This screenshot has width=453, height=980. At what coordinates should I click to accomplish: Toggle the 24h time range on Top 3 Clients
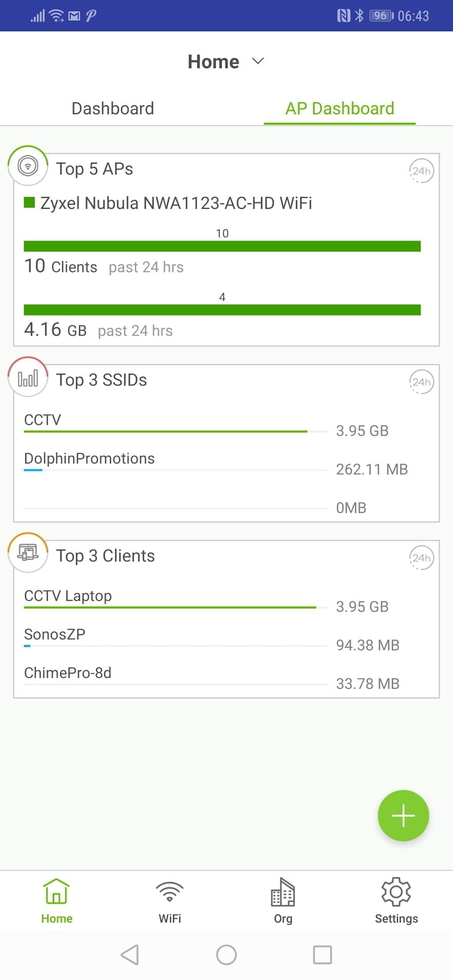click(421, 558)
